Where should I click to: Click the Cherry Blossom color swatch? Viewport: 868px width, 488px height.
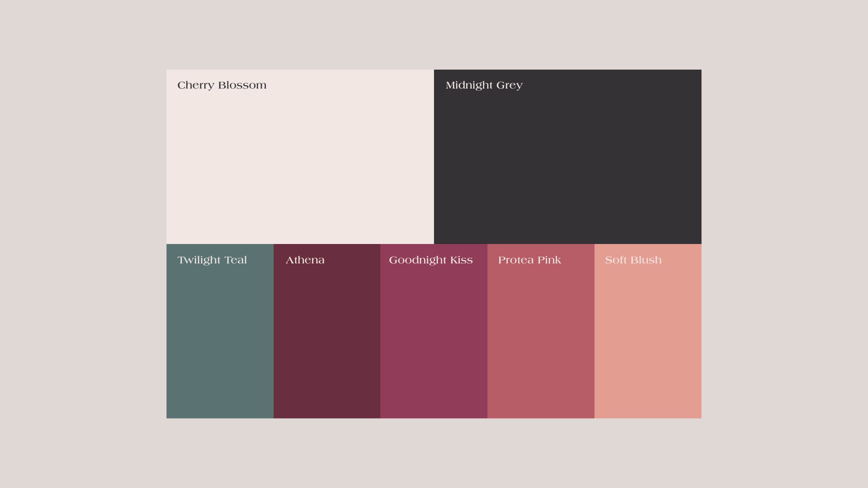pos(300,163)
